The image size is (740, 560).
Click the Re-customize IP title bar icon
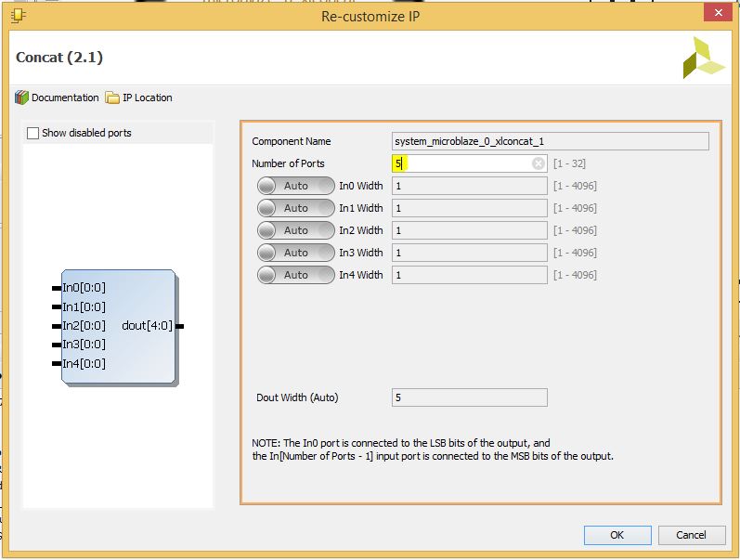(19, 16)
